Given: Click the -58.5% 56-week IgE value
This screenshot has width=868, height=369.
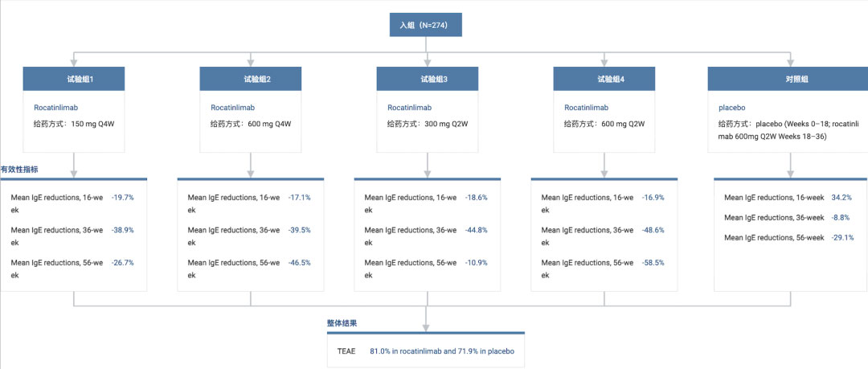Looking at the screenshot, I should pos(653,263).
